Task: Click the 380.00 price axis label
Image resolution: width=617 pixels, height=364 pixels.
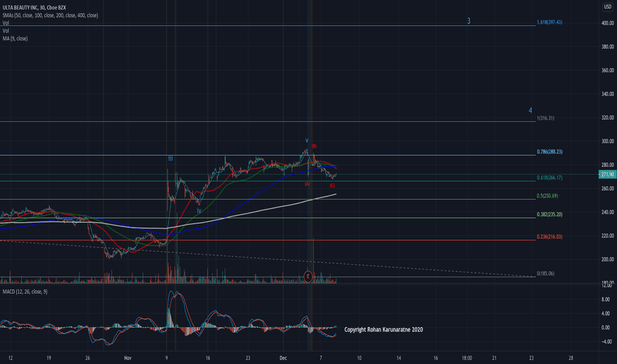Action: tap(608, 47)
